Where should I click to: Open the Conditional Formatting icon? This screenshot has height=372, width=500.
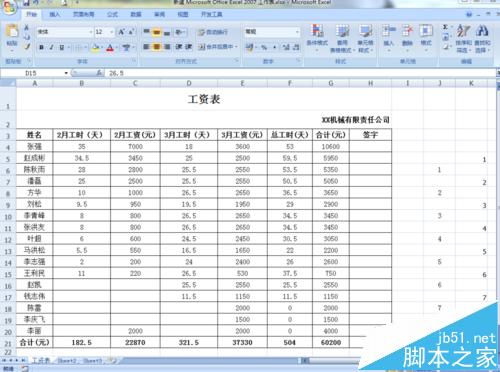[x=317, y=31]
